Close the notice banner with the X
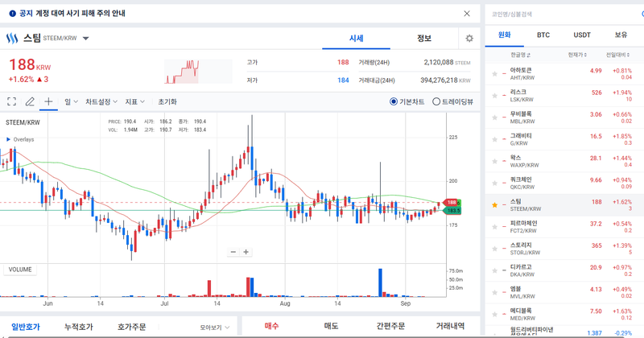The height and width of the screenshot is (338, 644). (x=467, y=14)
